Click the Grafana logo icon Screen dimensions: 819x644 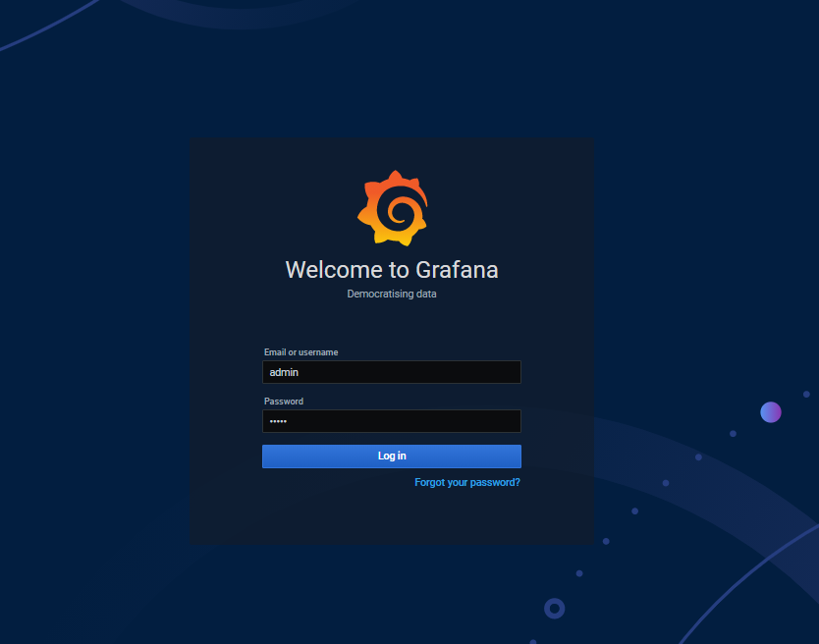tap(392, 208)
